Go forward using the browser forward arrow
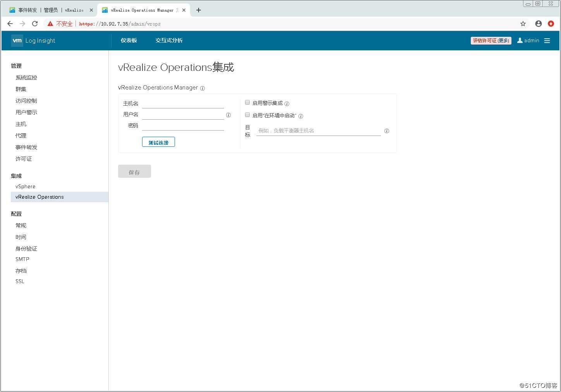Image resolution: width=561 pixels, height=392 pixels. [22, 24]
